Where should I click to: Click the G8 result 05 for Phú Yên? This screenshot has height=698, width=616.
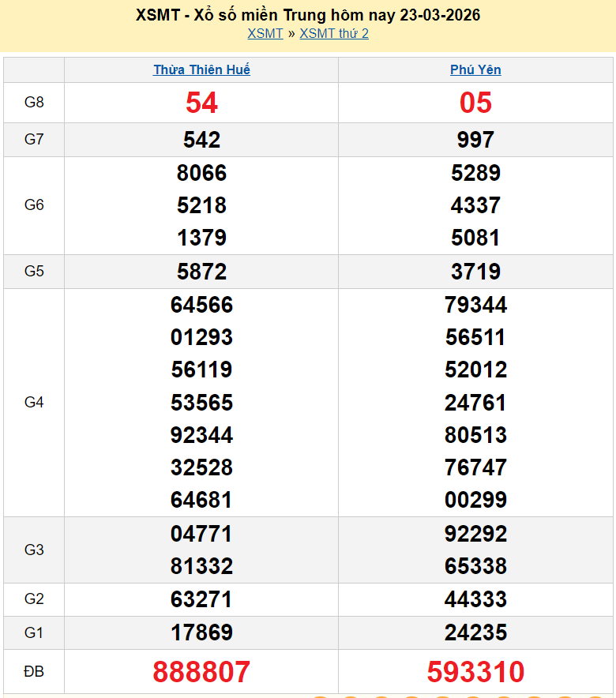pos(475,103)
